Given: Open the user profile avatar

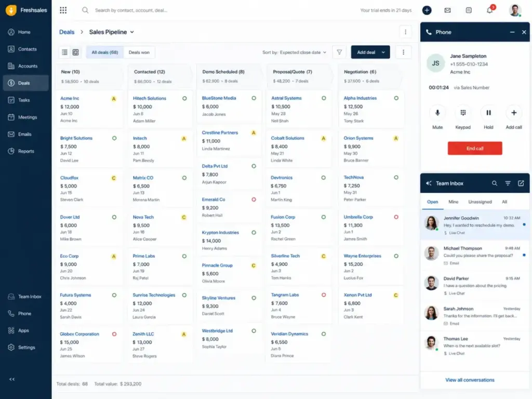Looking at the screenshot, I should point(515,10).
